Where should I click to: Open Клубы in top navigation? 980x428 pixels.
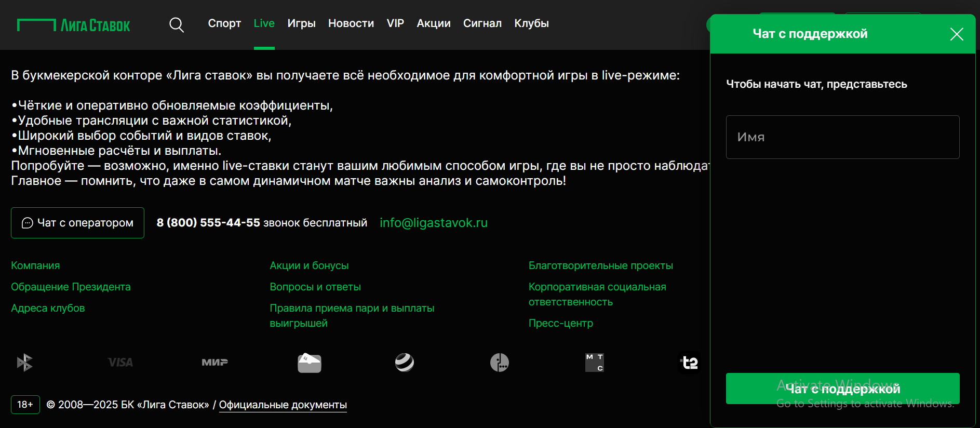[531, 23]
